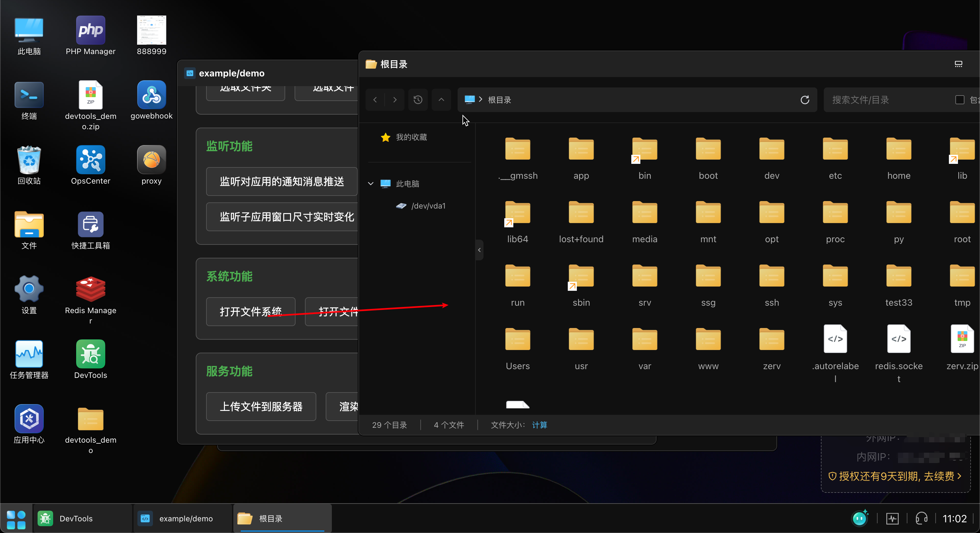Open the Redis Manager desktop icon

click(x=90, y=300)
